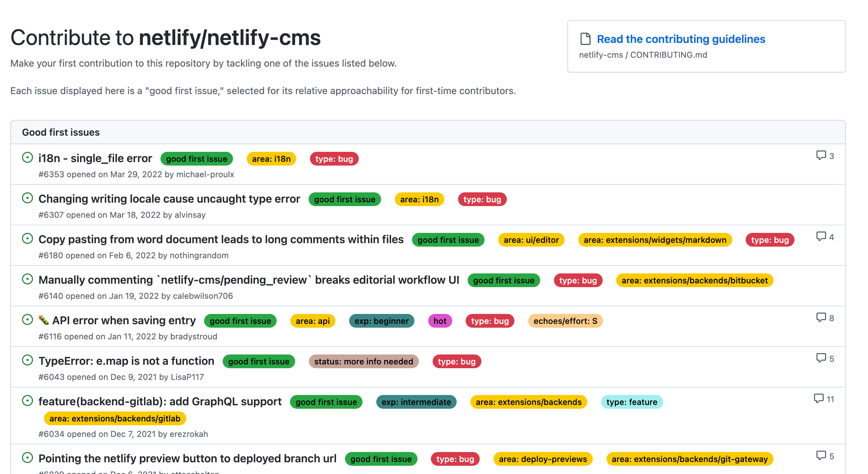Open issue 'i18n - single_file error'
This screenshot has width=868, height=474.
95,158
